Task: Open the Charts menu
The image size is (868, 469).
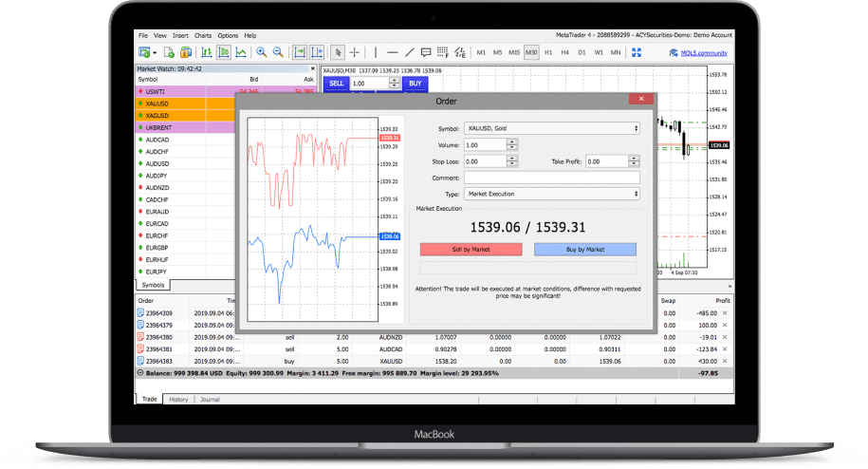Action: pos(203,35)
